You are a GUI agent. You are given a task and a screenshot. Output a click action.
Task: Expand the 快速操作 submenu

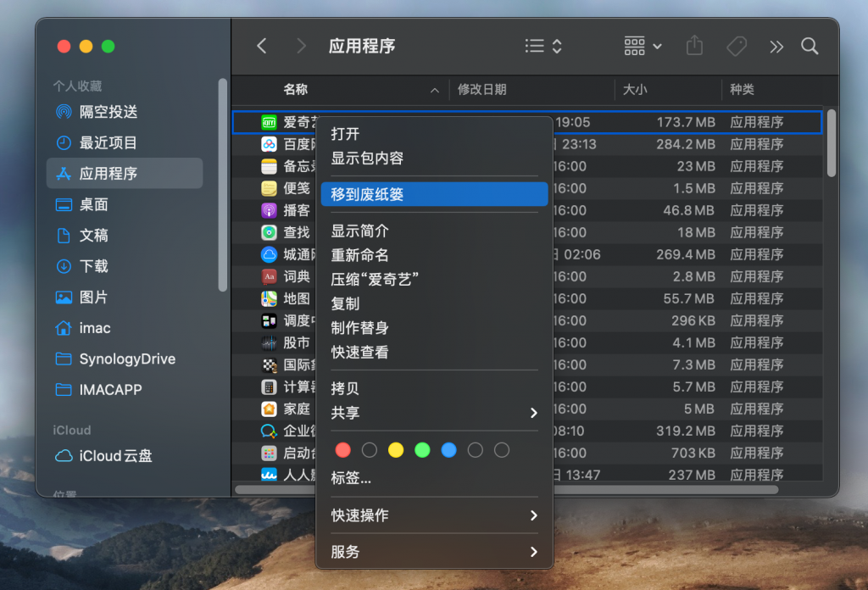[x=434, y=515]
